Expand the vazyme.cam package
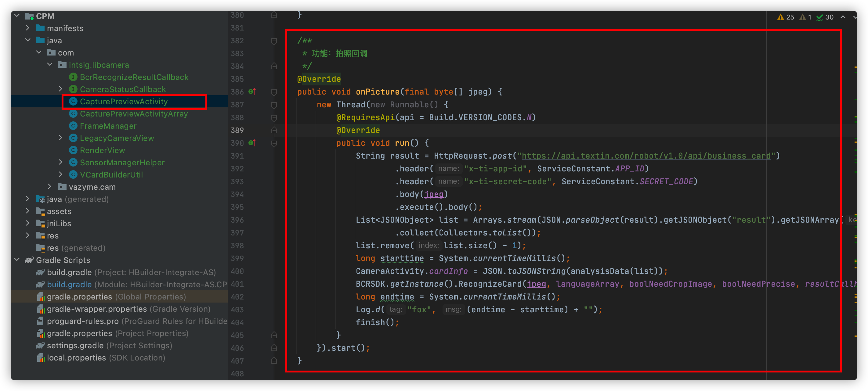This screenshot has width=868, height=391. (x=50, y=186)
